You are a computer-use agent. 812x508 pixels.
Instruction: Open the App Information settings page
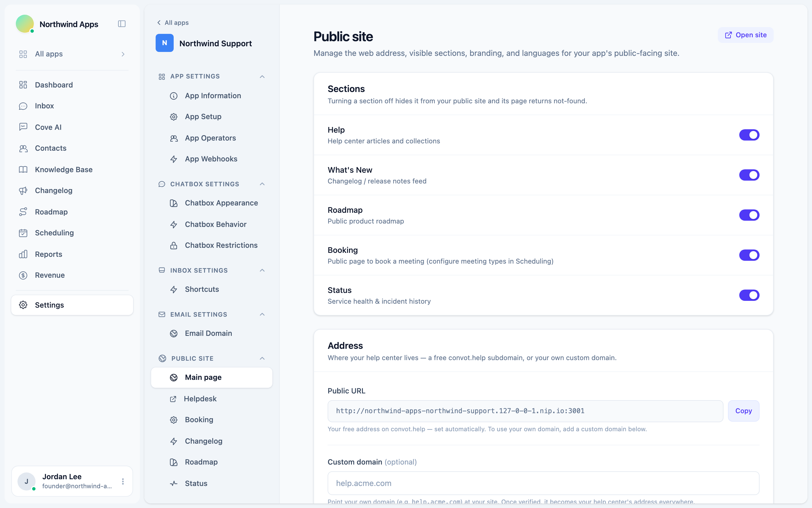point(212,96)
